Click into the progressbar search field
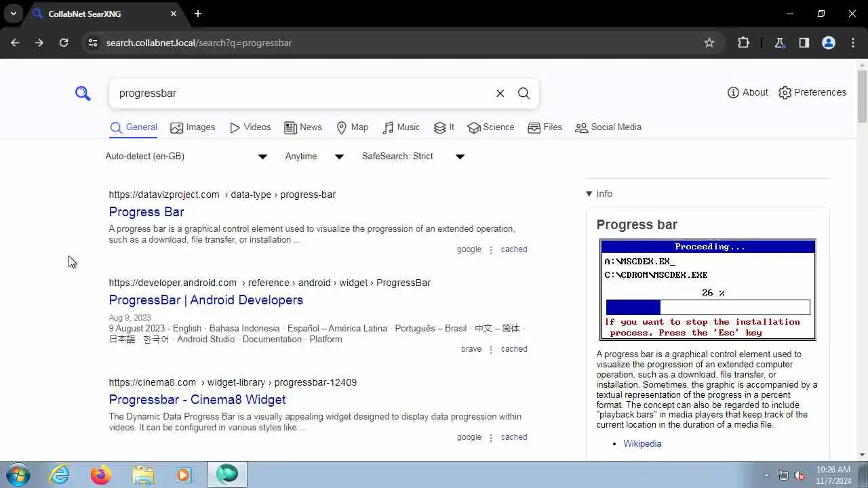The width and height of the screenshot is (868, 488). pos(302,94)
